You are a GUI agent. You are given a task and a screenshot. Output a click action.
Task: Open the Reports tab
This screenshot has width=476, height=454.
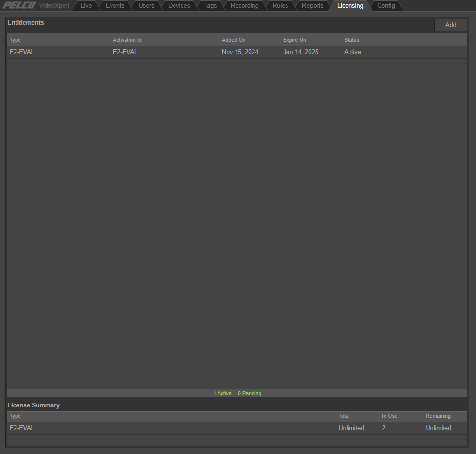pos(313,5)
